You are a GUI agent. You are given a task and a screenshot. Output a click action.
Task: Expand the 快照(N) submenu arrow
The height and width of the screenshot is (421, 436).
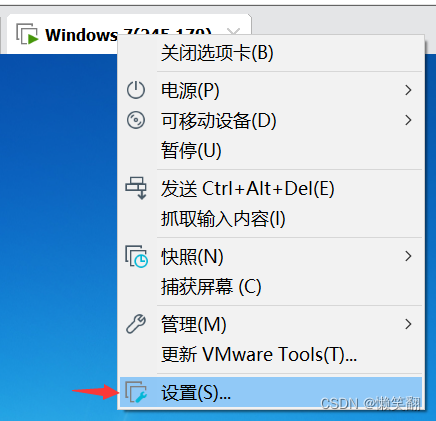408,256
